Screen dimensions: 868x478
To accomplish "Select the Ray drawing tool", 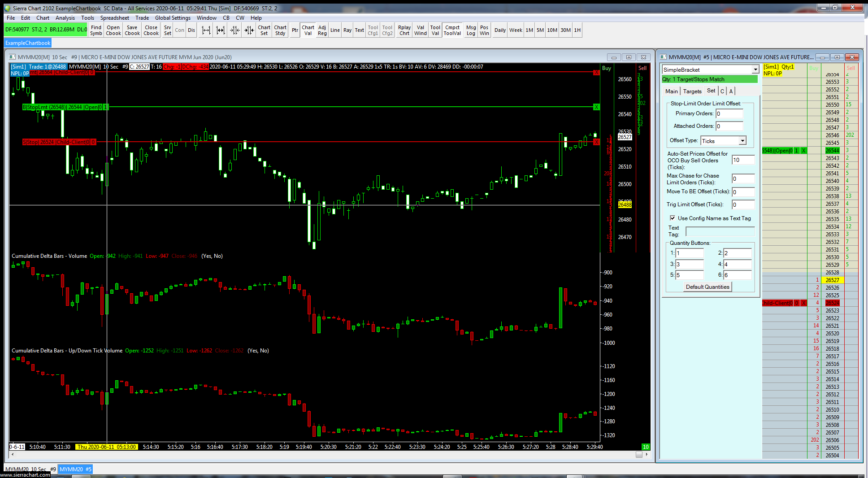I will click(x=347, y=30).
